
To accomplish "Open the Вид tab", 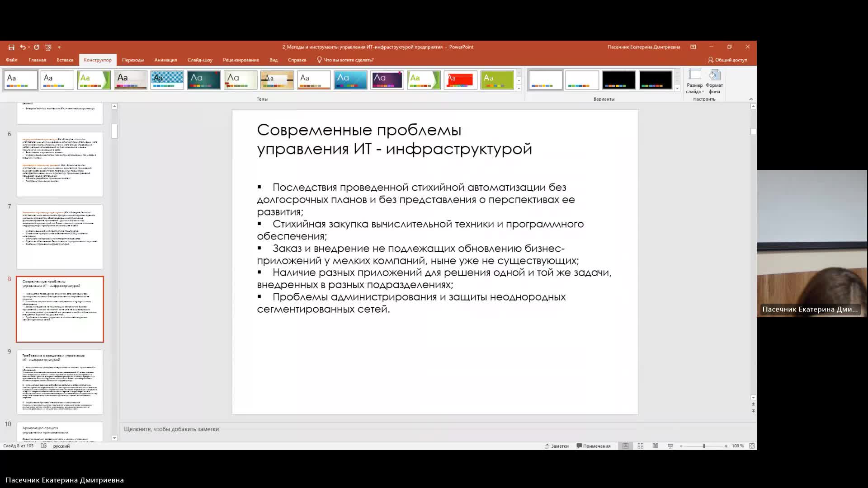I will click(x=274, y=60).
